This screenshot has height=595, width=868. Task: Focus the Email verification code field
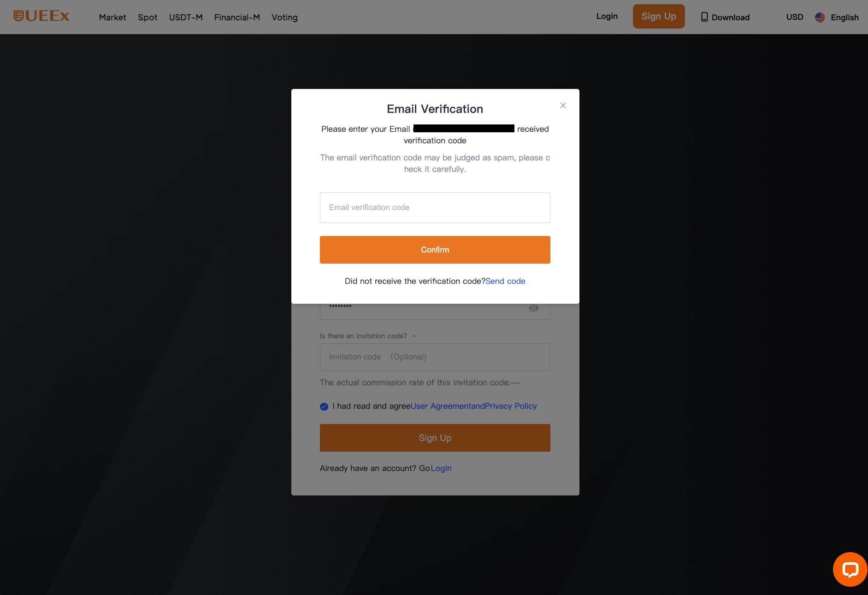click(435, 208)
